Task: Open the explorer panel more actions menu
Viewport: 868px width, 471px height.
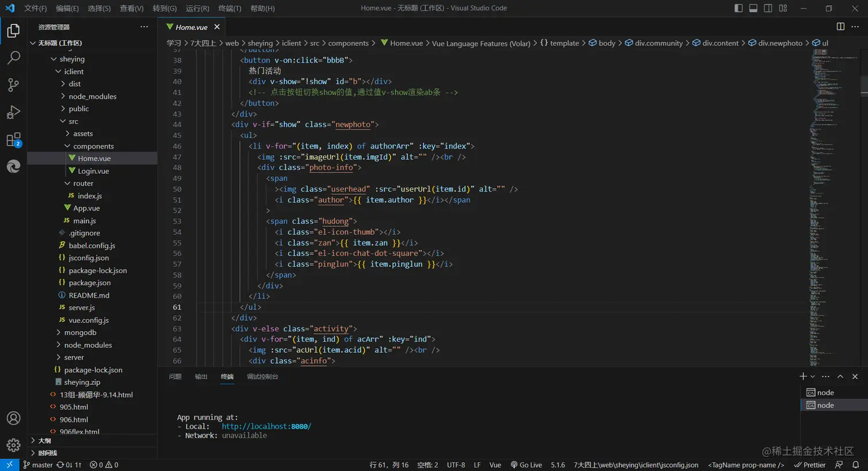Action: pyautogui.click(x=144, y=27)
